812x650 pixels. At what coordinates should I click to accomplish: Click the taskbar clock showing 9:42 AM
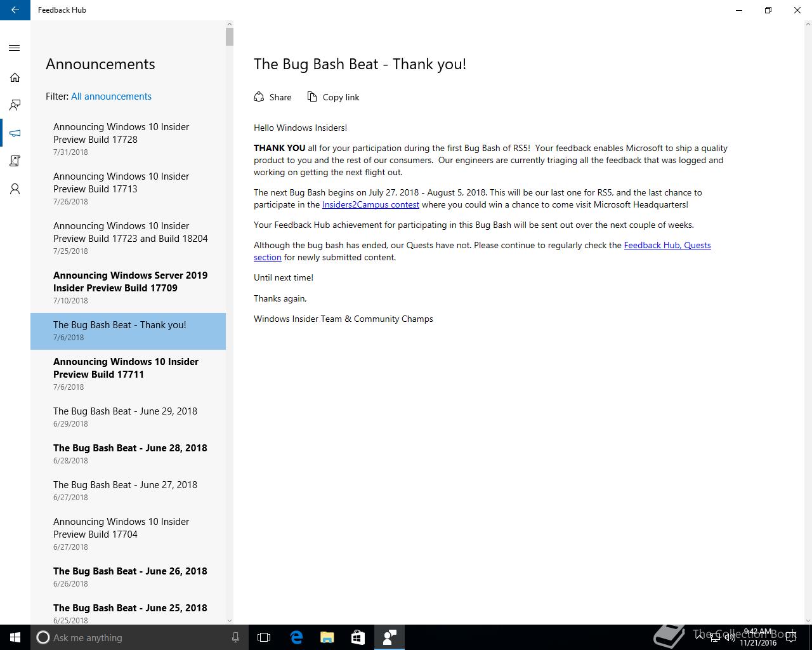758,637
